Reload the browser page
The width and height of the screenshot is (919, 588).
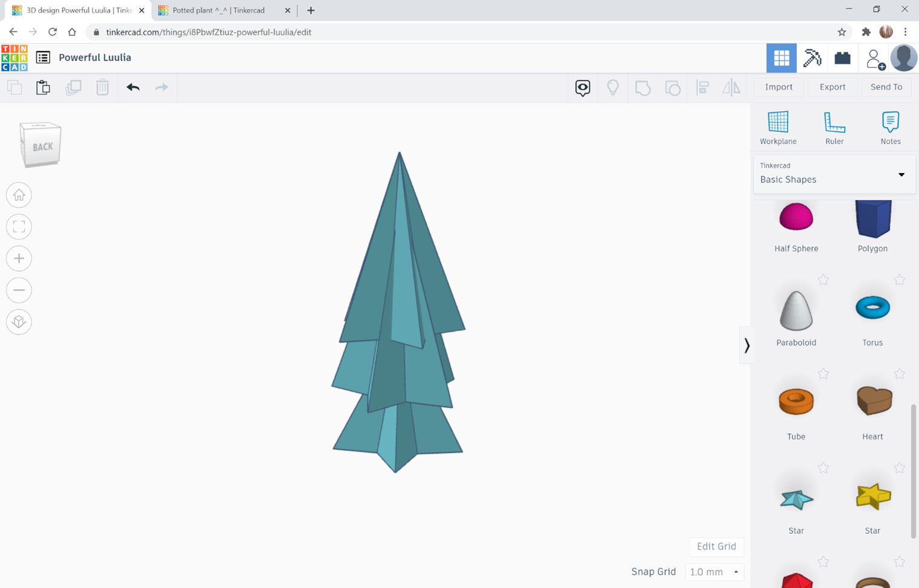coord(53,32)
